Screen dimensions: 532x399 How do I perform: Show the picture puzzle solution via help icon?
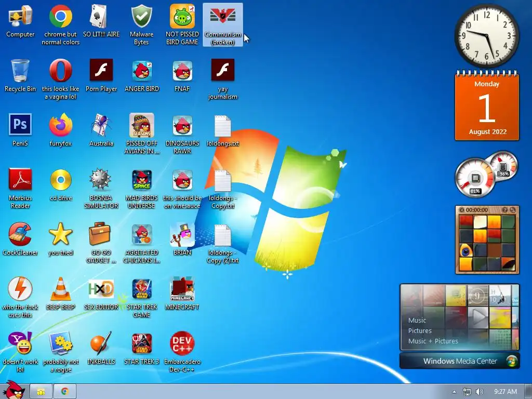[505, 210]
